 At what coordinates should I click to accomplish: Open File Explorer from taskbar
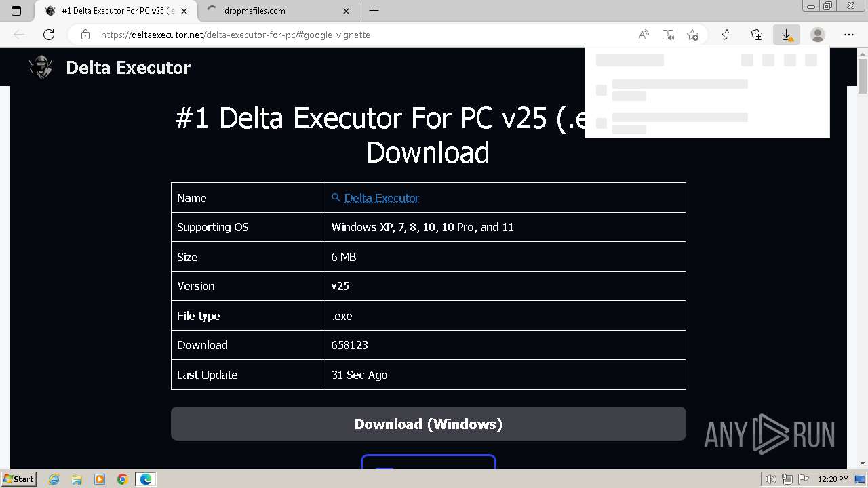pos(77,479)
